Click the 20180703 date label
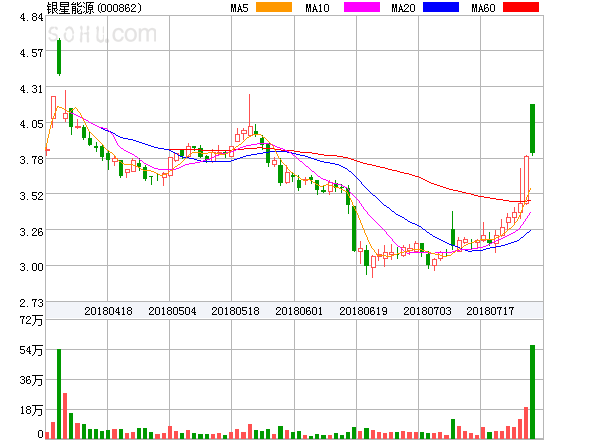The image size is (600, 440). point(427,311)
